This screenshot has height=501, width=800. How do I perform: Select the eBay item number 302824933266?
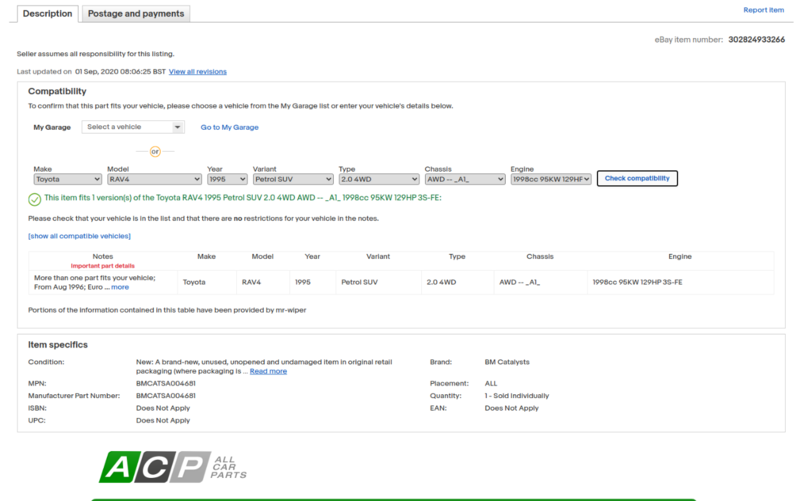pos(757,40)
